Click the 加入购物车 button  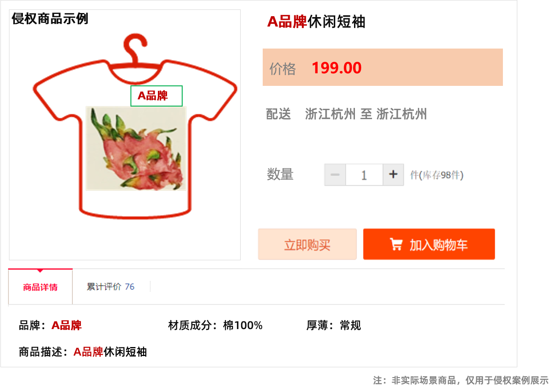[429, 244]
